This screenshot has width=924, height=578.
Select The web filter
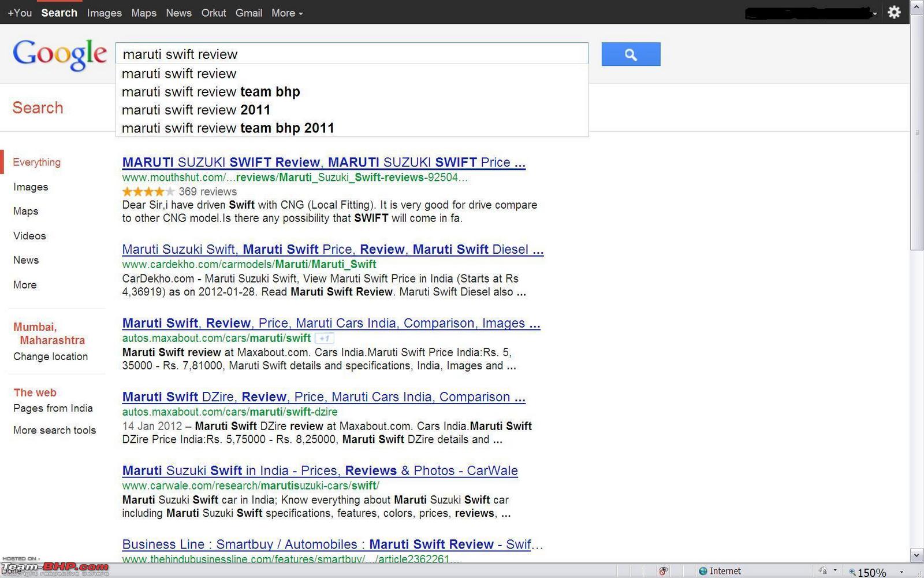click(35, 392)
